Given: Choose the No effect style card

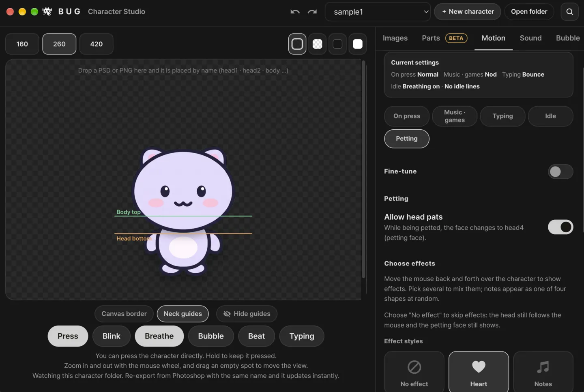Looking at the screenshot, I should pos(414,372).
